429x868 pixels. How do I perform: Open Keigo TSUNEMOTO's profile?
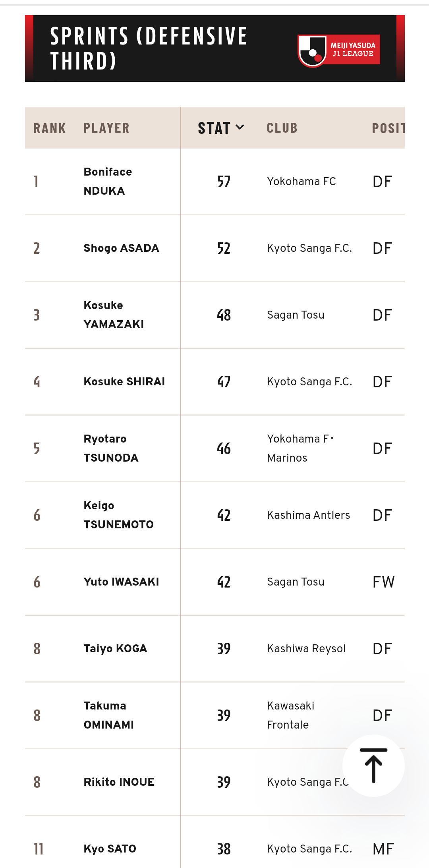pyautogui.click(x=118, y=515)
